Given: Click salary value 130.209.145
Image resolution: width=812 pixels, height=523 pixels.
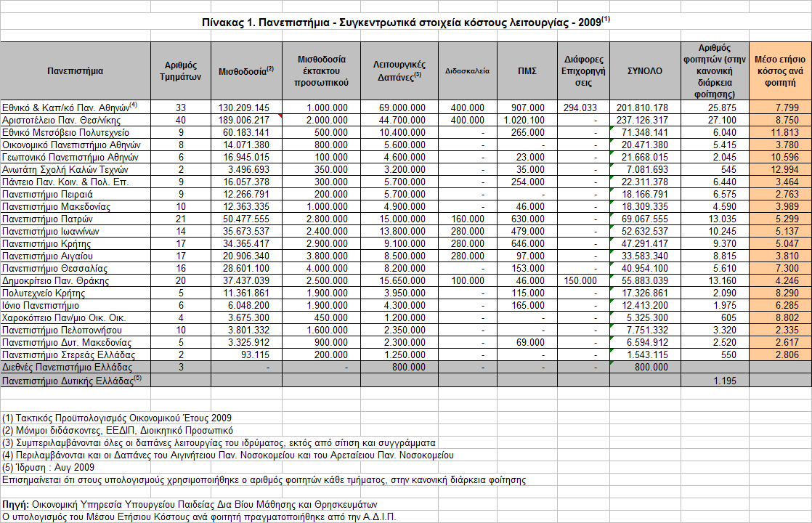Looking at the screenshot, I should pos(246,108).
